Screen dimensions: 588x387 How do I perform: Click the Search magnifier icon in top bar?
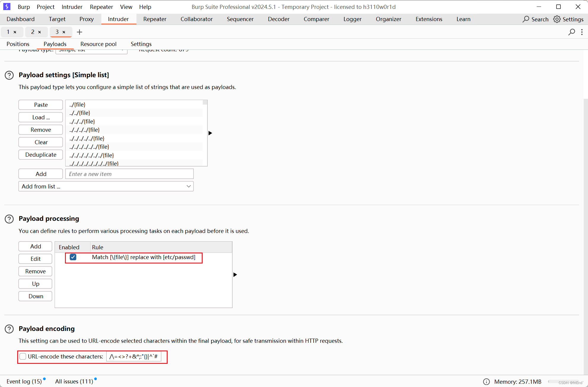coord(526,19)
